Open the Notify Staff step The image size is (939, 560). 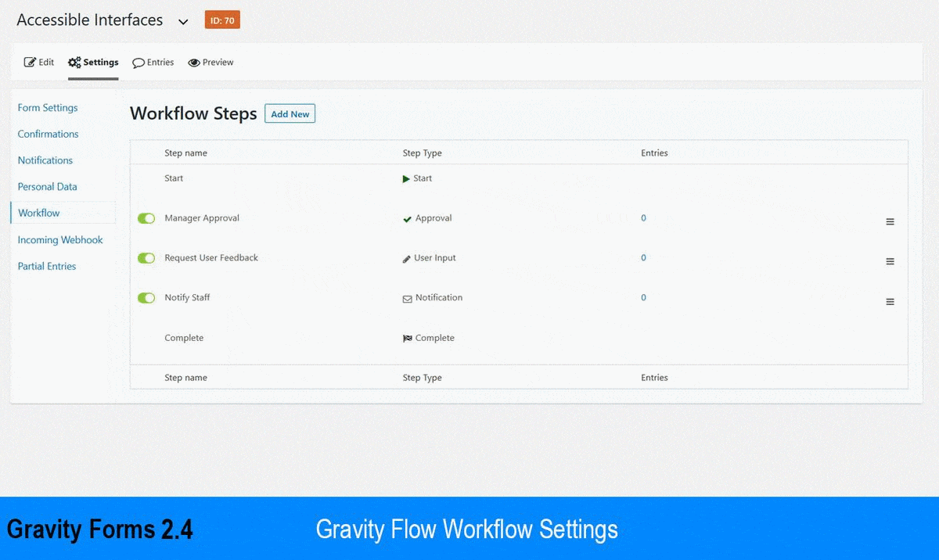point(187,298)
